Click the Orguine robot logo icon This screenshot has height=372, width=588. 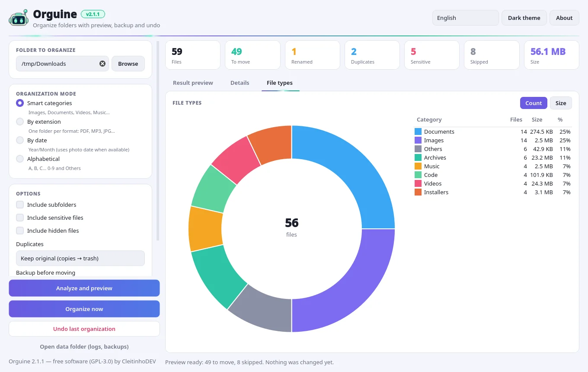(x=18, y=18)
